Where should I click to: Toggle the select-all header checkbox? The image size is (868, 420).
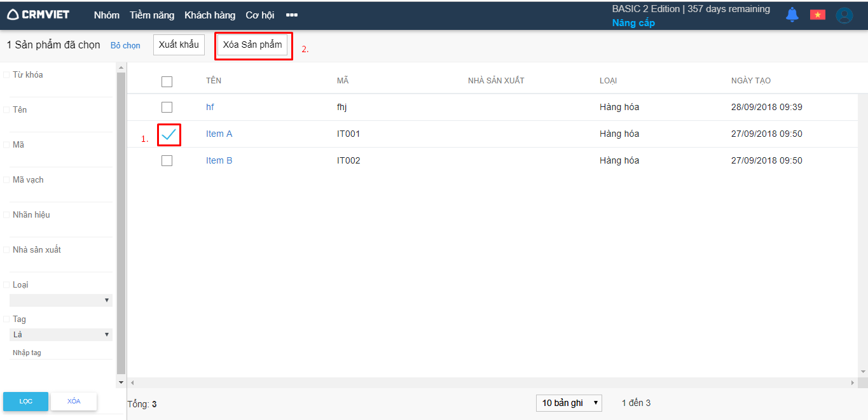coord(167,81)
